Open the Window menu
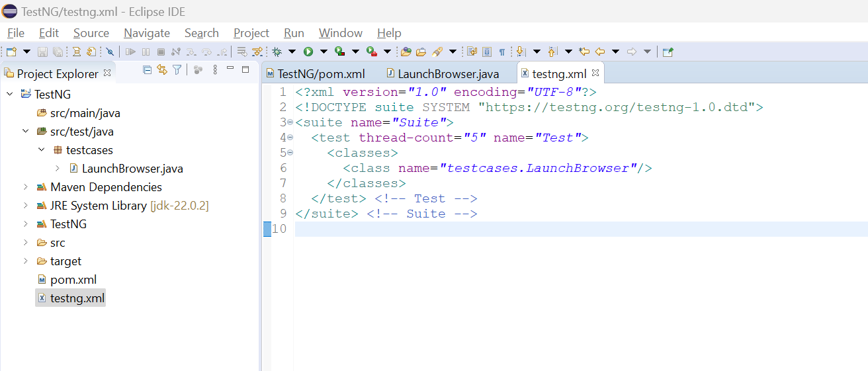This screenshot has height=371, width=868. point(341,33)
